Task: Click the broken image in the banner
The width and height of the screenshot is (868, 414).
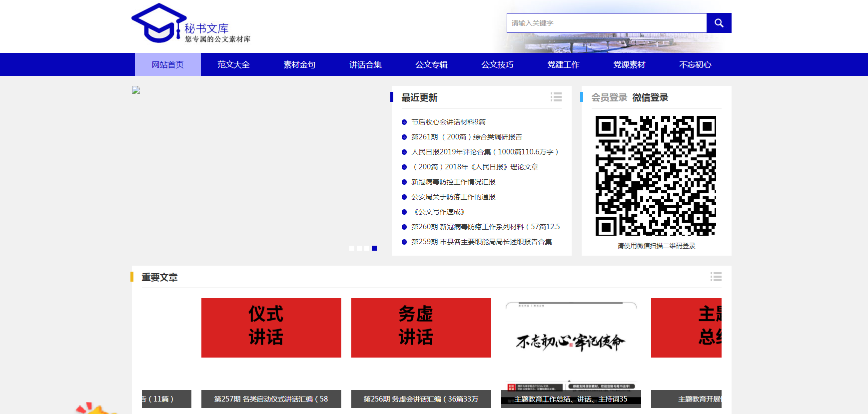Action: (136, 90)
